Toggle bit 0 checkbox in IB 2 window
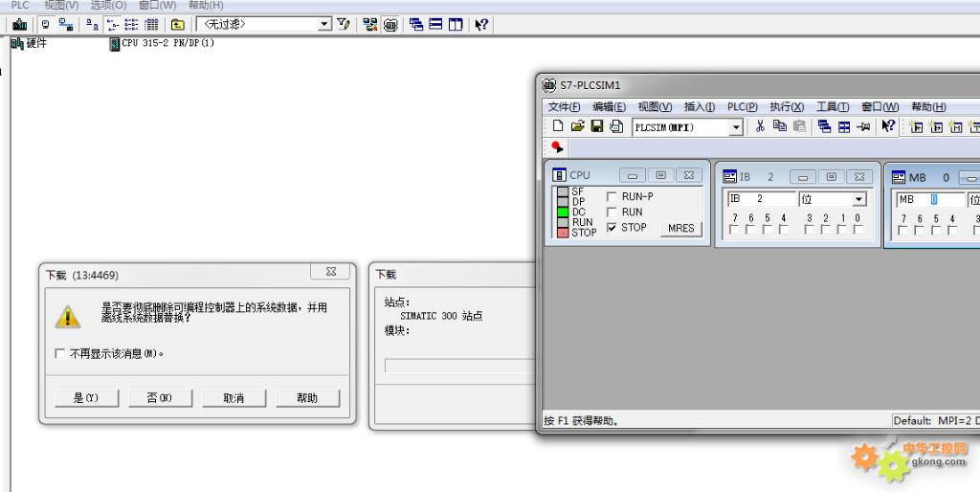Screen dimensions: 980x492 tap(858, 230)
